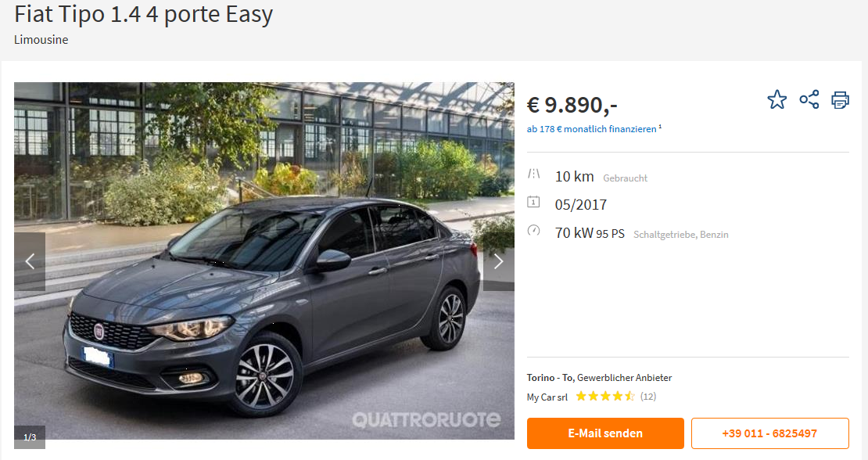Click the € 9.890,- price
Screen dimensions: 868x460
572,105
